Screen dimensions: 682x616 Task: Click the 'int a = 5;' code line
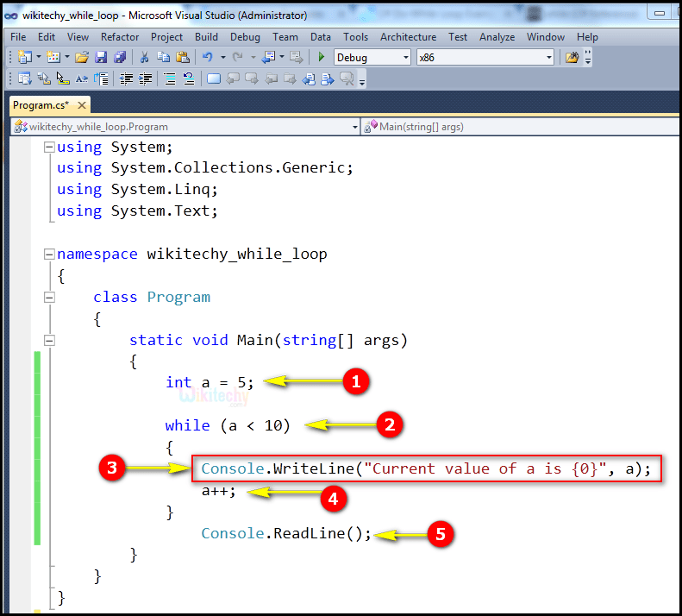210,383
